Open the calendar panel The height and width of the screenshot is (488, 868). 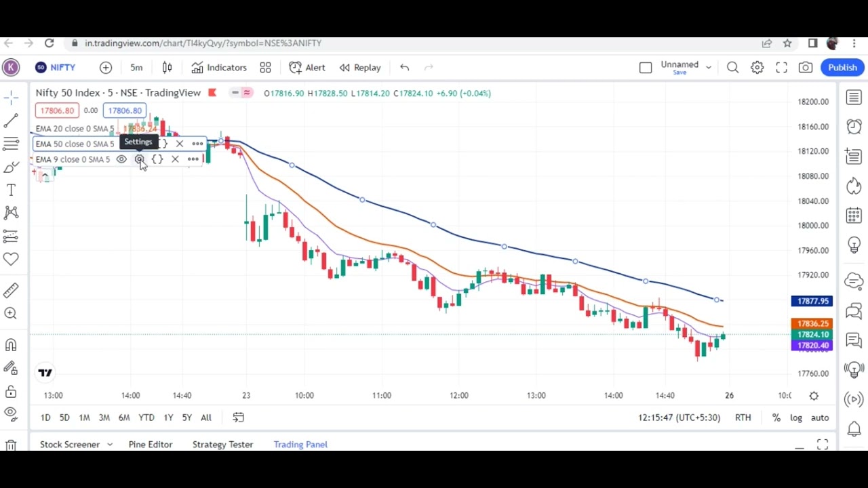[x=854, y=216]
